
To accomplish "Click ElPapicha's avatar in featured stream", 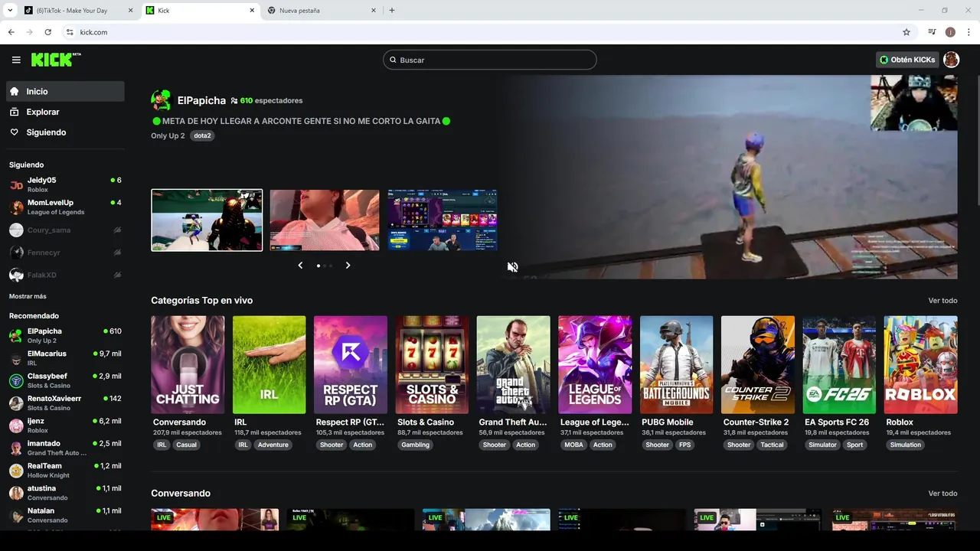I will click(161, 100).
